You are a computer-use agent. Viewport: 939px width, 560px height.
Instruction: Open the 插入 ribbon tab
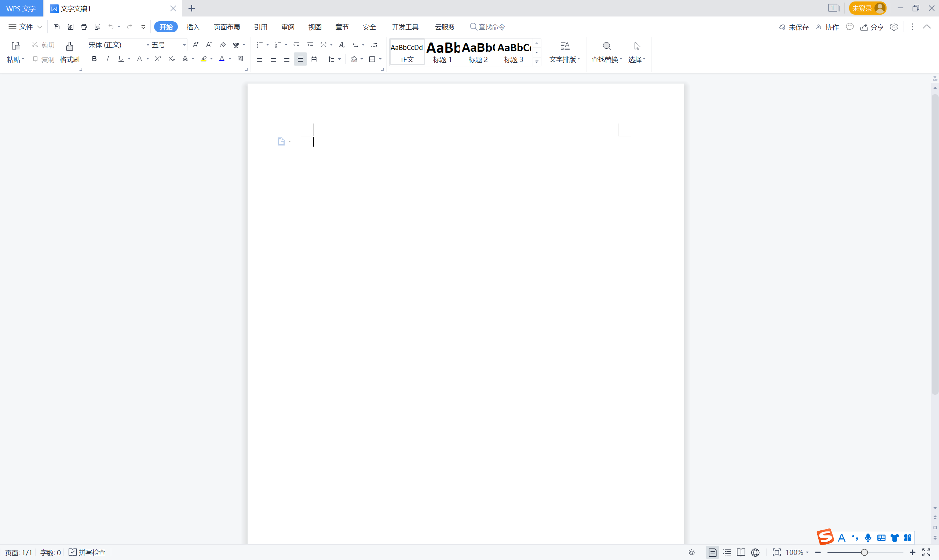193,27
